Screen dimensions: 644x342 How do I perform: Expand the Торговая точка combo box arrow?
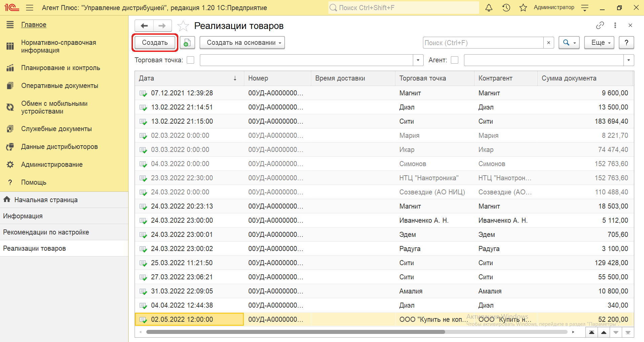418,60
